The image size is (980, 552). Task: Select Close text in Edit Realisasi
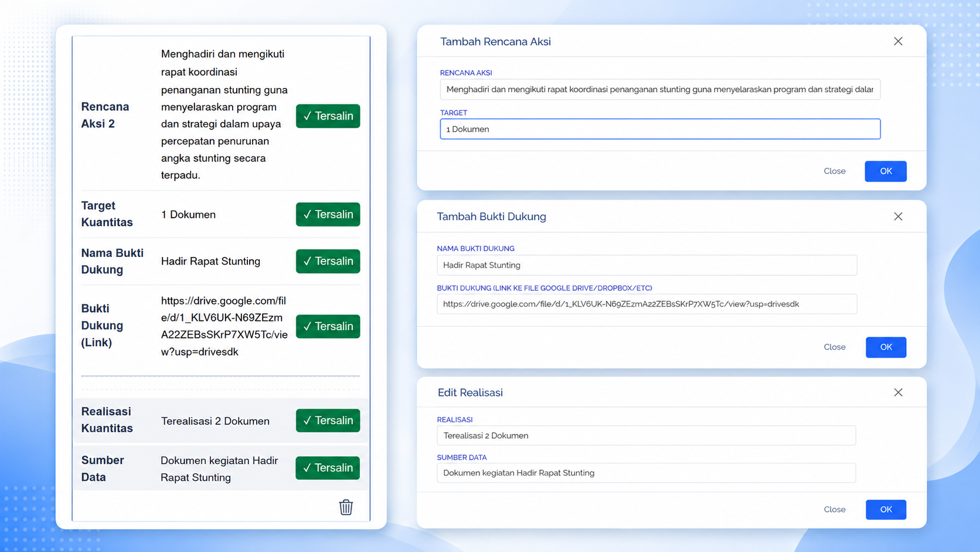(x=835, y=510)
